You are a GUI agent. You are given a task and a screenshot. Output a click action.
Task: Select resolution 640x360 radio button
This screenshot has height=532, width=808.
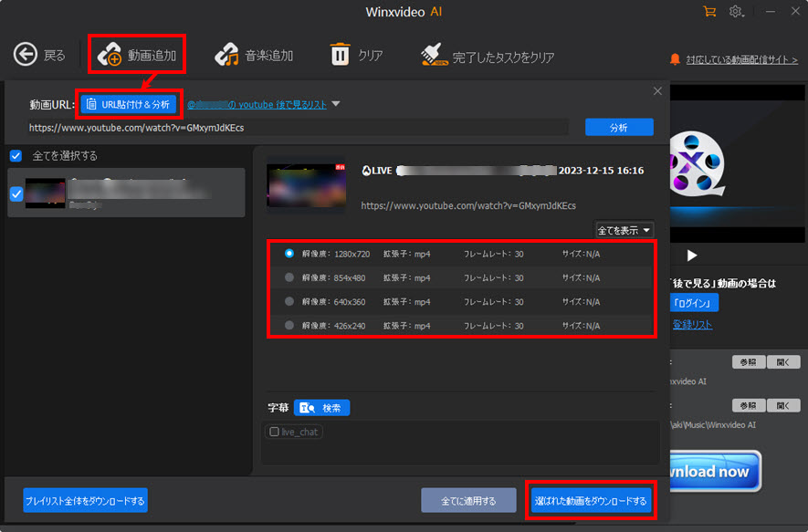[289, 301]
